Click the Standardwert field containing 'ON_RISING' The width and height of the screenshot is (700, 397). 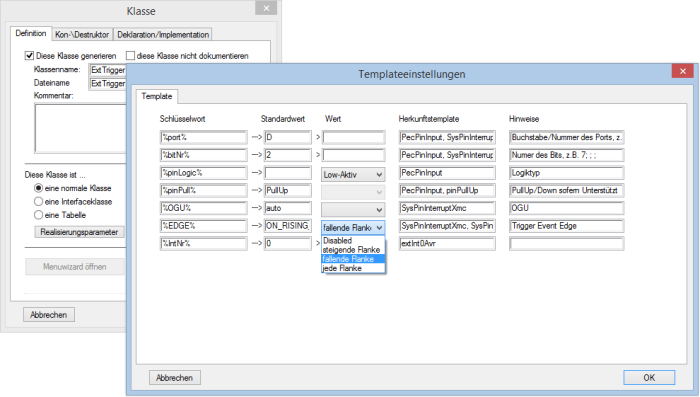[x=288, y=226]
